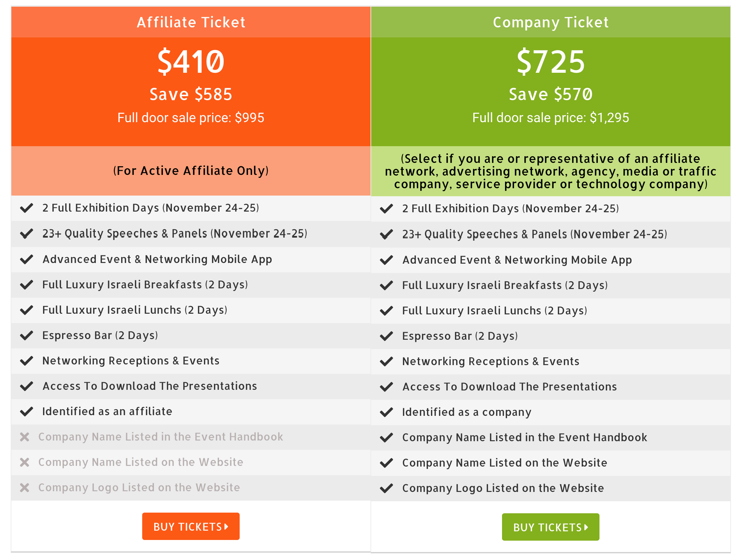Click the For Active Affiliate Only note
The height and width of the screenshot is (560, 737).
click(x=191, y=171)
